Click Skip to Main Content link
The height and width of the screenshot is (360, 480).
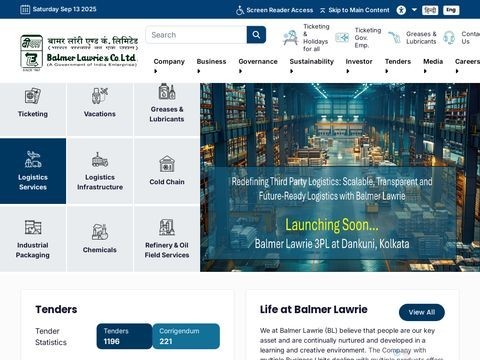(x=359, y=10)
